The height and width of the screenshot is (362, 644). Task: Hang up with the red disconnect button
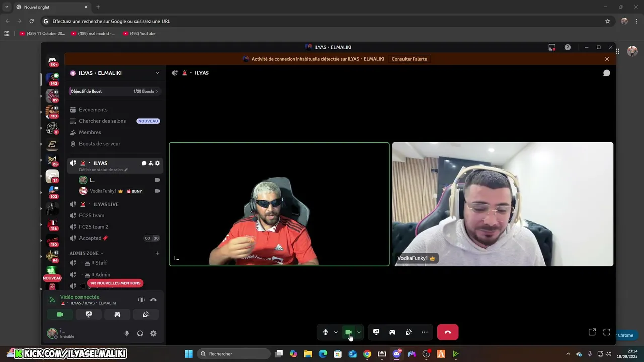pos(448,332)
